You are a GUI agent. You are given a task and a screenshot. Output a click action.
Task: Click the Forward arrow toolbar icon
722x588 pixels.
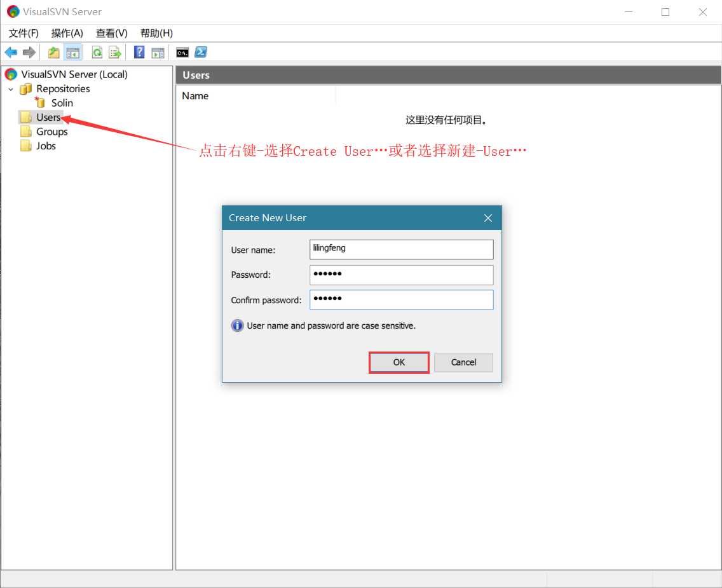[x=29, y=53]
